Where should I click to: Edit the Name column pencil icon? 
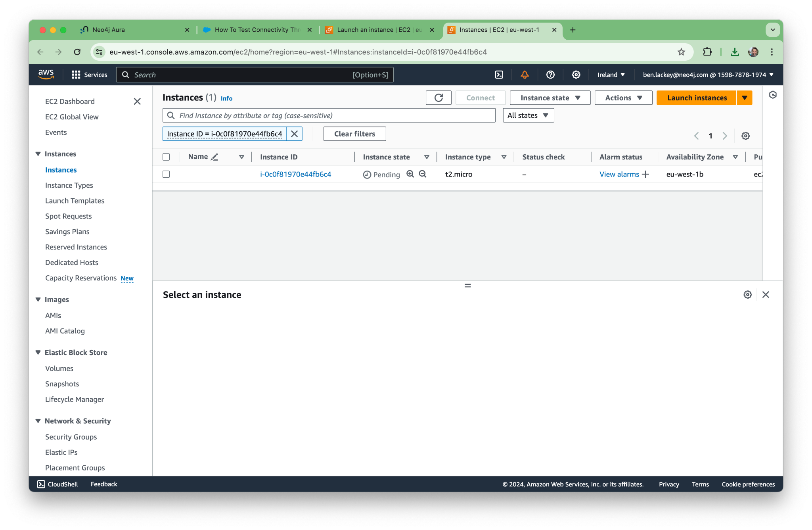coord(214,157)
